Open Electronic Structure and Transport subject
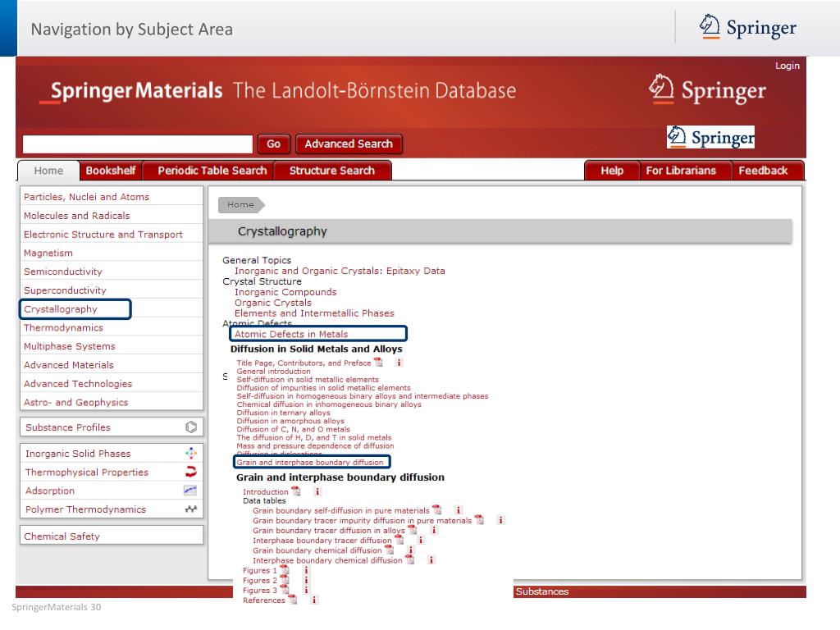Screen dimensions: 840x630 (103, 234)
